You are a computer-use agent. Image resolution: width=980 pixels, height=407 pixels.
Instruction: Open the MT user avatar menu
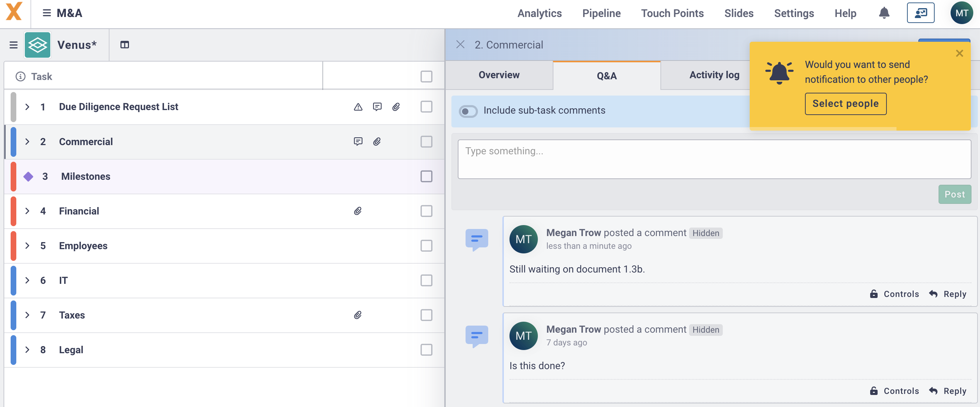coord(961,13)
